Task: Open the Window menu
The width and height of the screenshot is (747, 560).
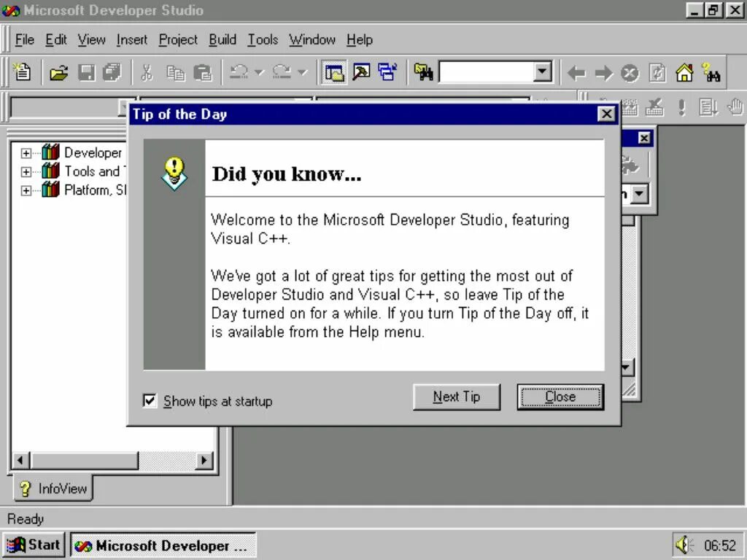Action: click(312, 39)
